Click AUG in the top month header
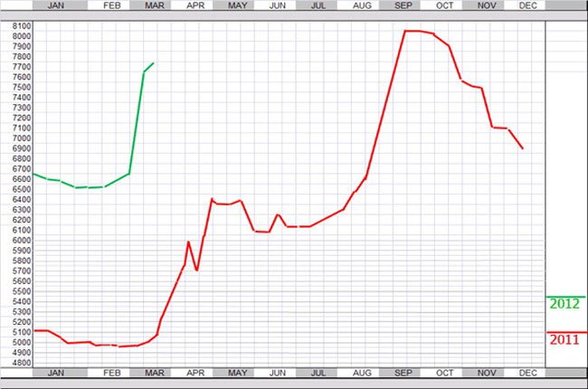 pos(362,5)
